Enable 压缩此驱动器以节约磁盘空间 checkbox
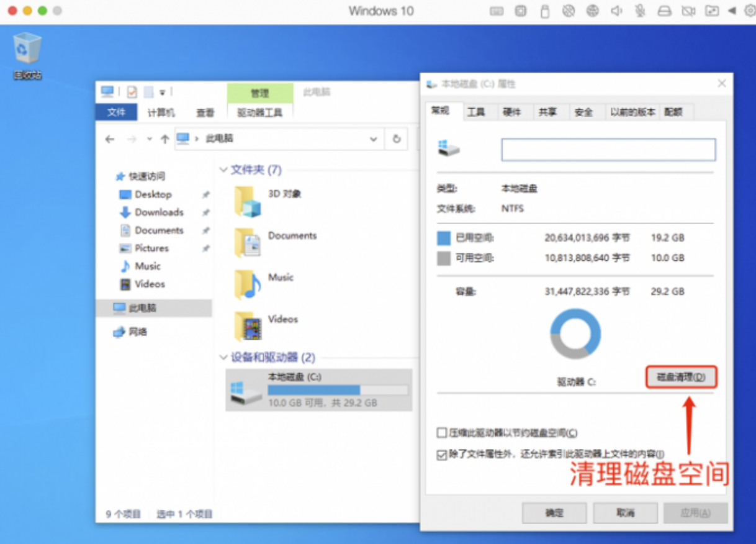Viewport: 756px width, 544px height. coord(442,433)
